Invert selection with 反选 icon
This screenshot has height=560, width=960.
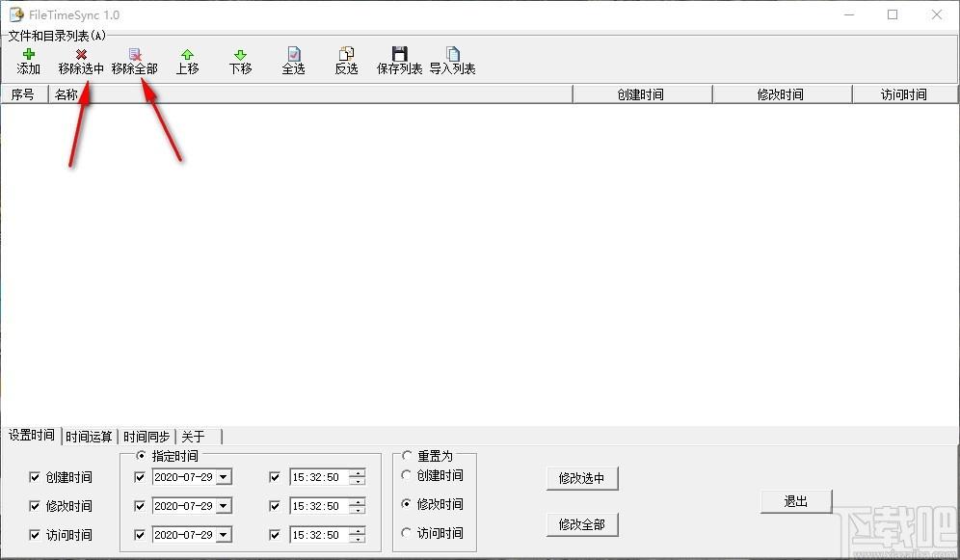point(346,54)
